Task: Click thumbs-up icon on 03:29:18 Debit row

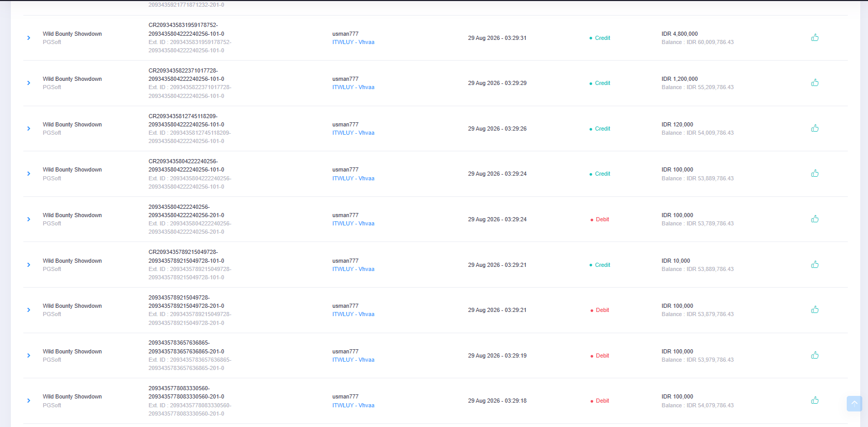Action: click(815, 400)
